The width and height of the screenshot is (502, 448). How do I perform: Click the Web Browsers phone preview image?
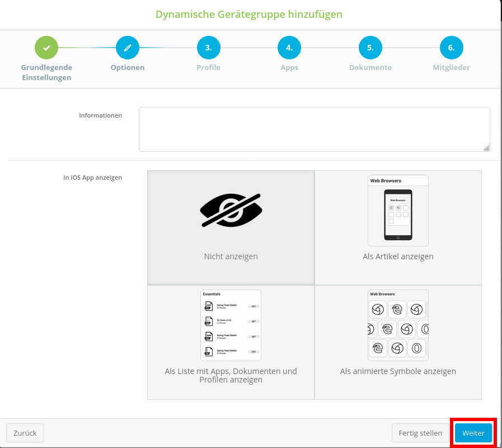(398, 211)
